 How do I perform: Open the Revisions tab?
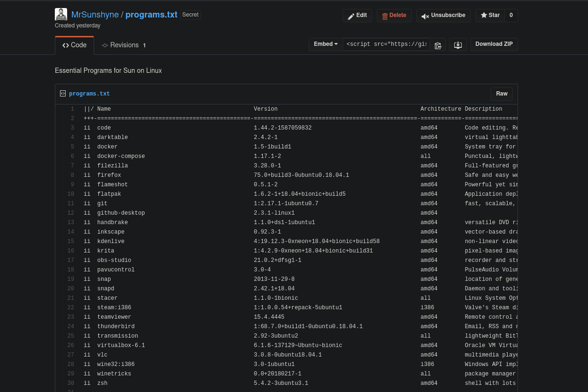coord(124,45)
